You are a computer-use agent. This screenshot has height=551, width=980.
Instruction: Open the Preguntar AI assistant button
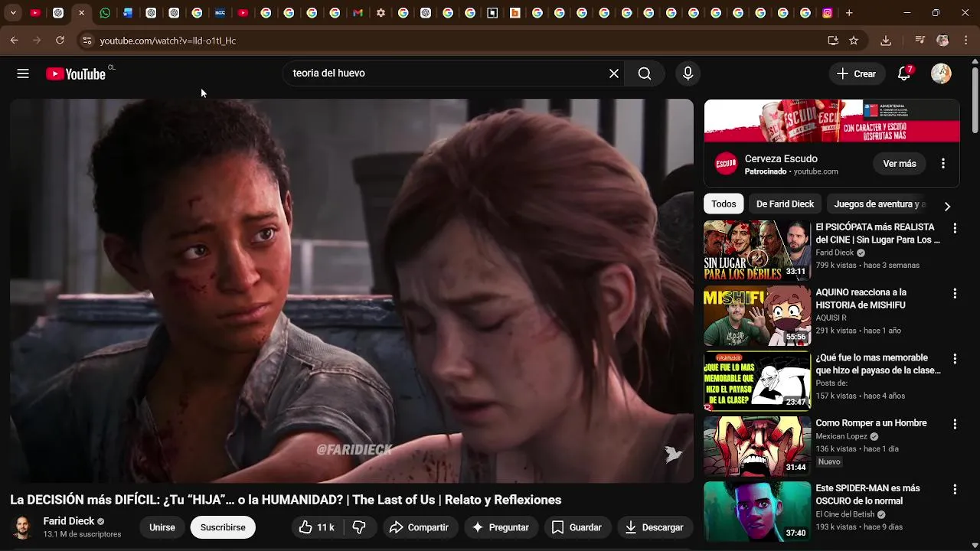click(x=501, y=527)
